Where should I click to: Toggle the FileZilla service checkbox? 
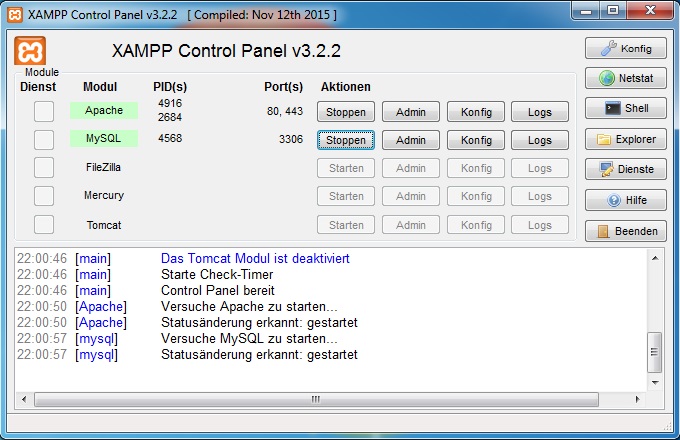pyautogui.click(x=44, y=167)
